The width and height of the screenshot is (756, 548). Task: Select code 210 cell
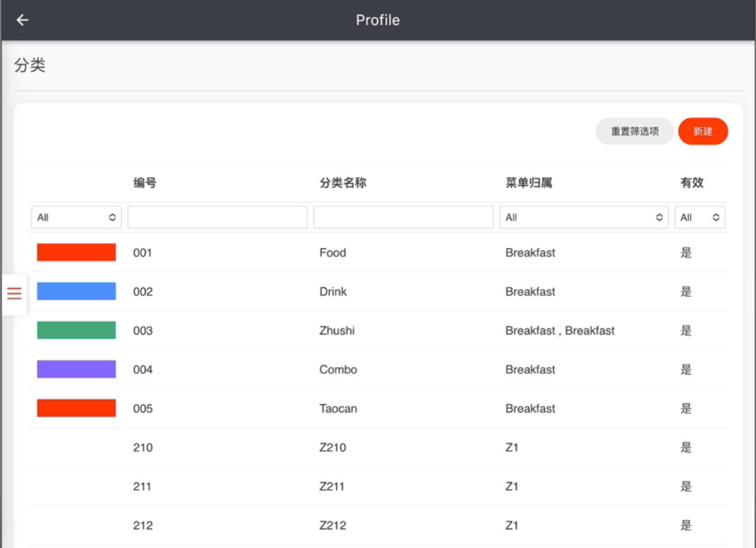tap(142, 448)
